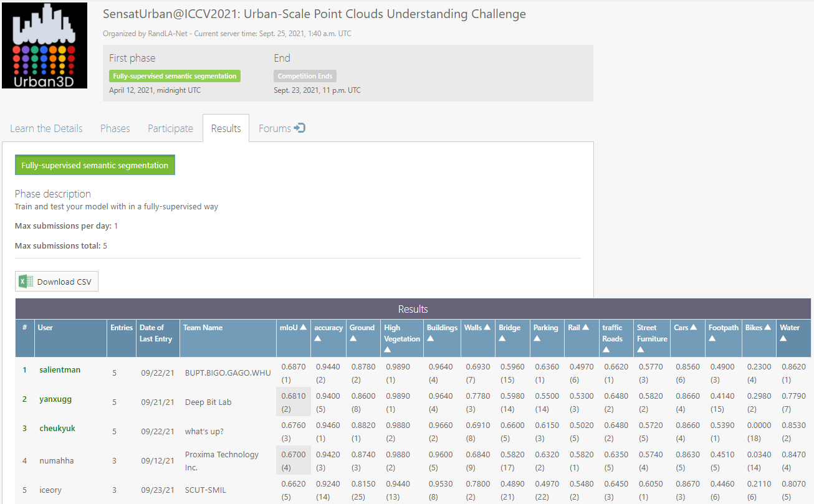The image size is (814, 504).
Task: Click team name BUPT.BIGO.GAGO.WHU
Action: click(x=228, y=373)
